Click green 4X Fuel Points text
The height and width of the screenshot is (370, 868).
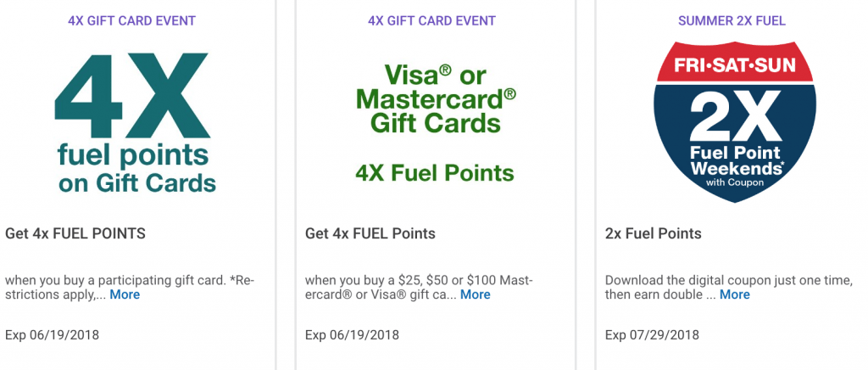[x=435, y=173]
